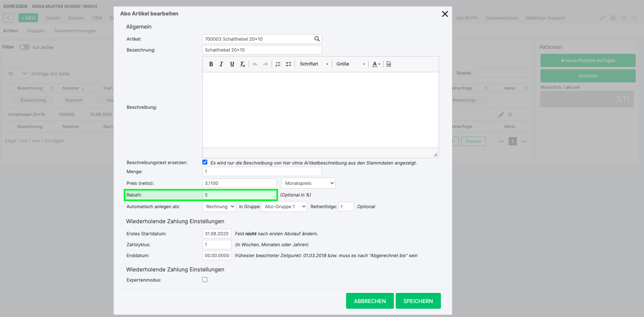Open the Sammelrechnungen tab

tap(75, 31)
